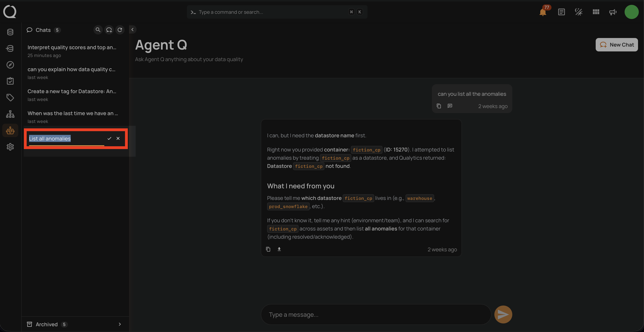The height and width of the screenshot is (332, 644).
Task: Open the Tags icon in left navigation
Action: 10,98
